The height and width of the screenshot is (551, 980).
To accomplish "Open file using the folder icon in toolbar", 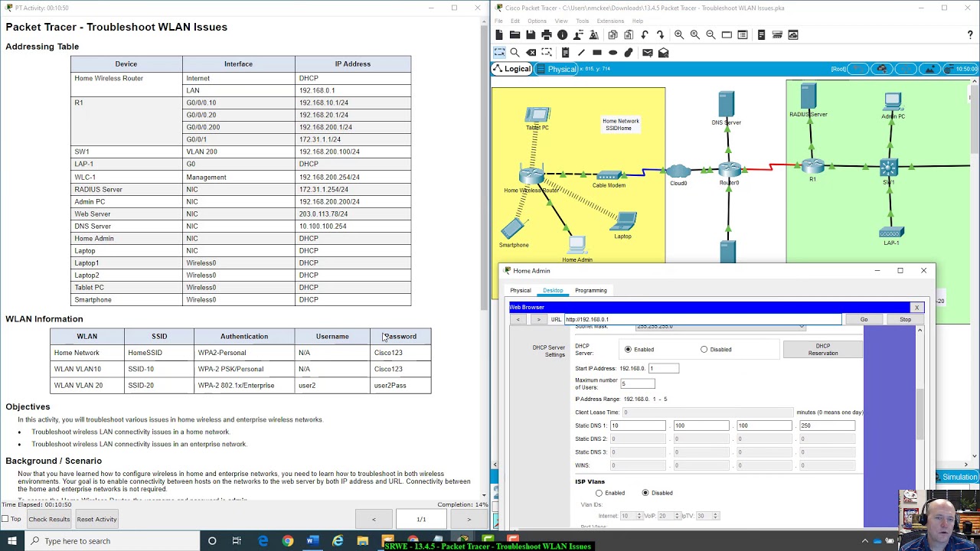I will pos(514,34).
